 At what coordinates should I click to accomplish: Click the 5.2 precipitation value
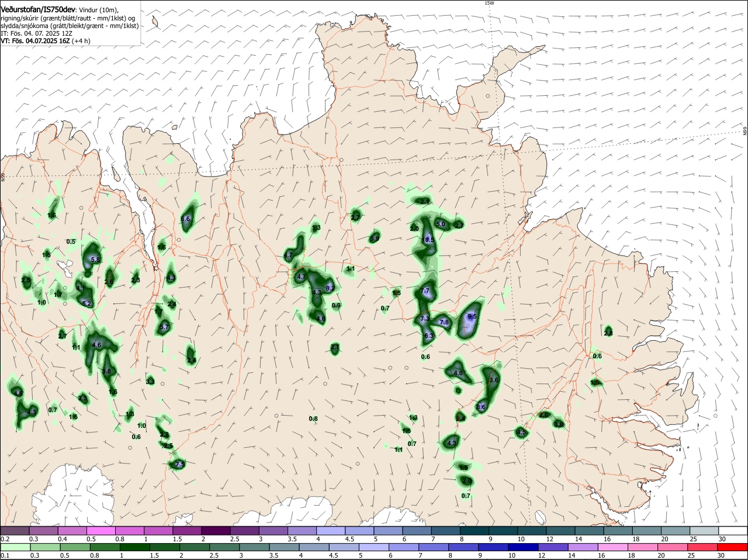click(x=87, y=303)
